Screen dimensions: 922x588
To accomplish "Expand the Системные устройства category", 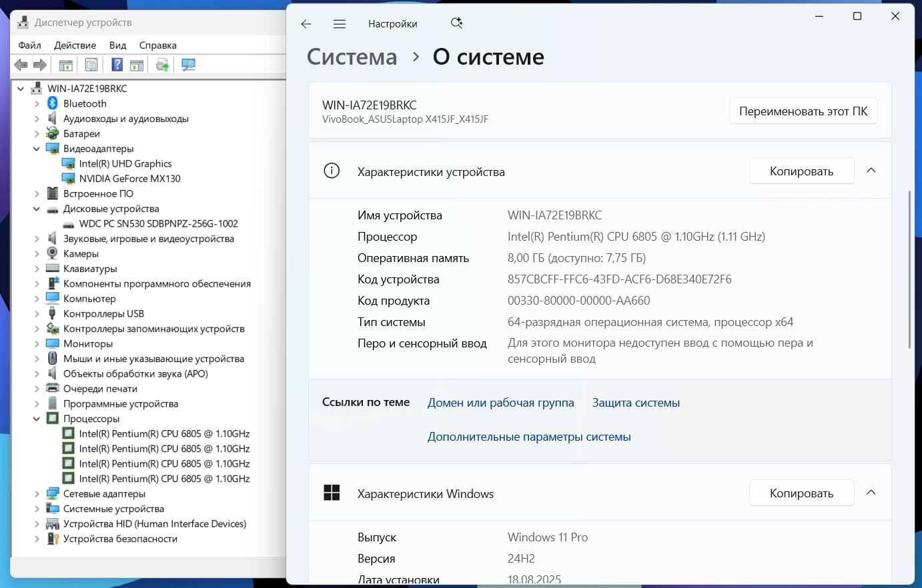I will click(37, 509).
